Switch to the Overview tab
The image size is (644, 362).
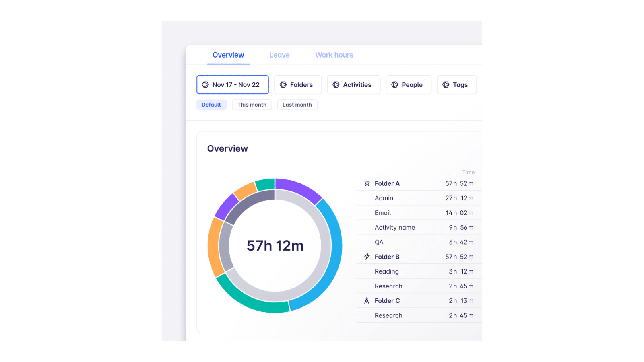pos(228,55)
